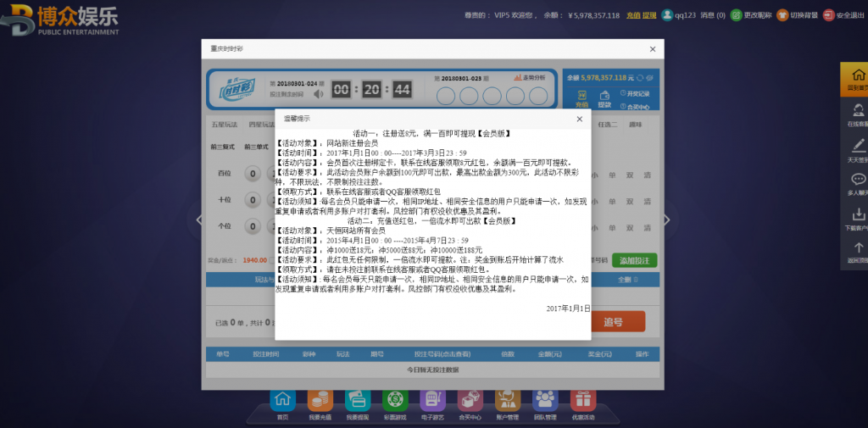Open 我要提现 withdrawal icon in dock
Image resolution: width=868 pixels, height=428 pixels.
click(358, 401)
